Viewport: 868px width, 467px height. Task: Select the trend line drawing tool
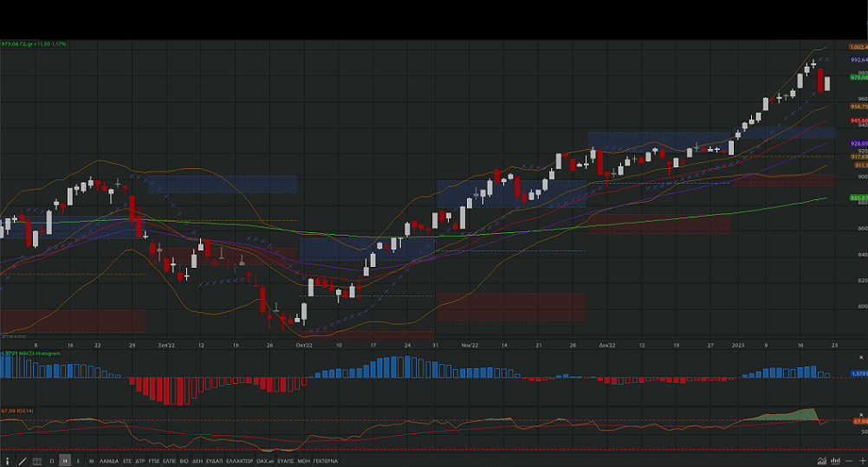(x=23, y=461)
